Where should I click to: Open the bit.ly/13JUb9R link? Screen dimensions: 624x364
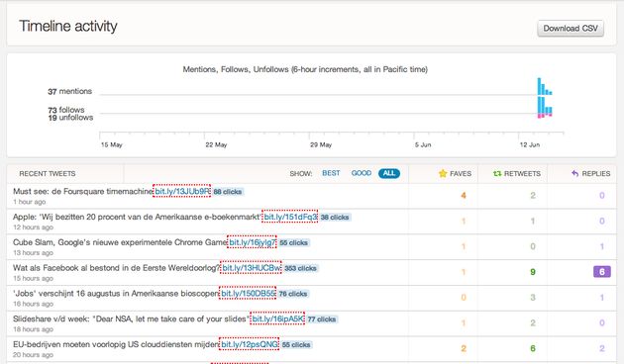coord(182,191)
